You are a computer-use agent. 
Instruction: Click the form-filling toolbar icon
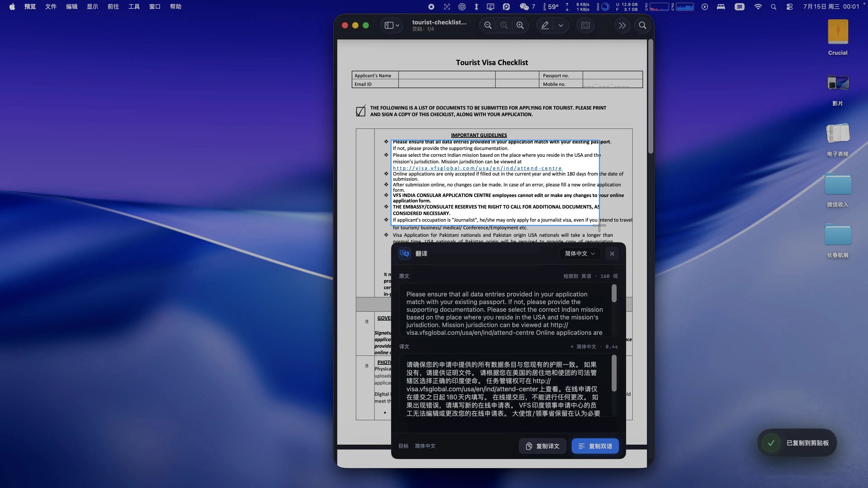[585, 25]
